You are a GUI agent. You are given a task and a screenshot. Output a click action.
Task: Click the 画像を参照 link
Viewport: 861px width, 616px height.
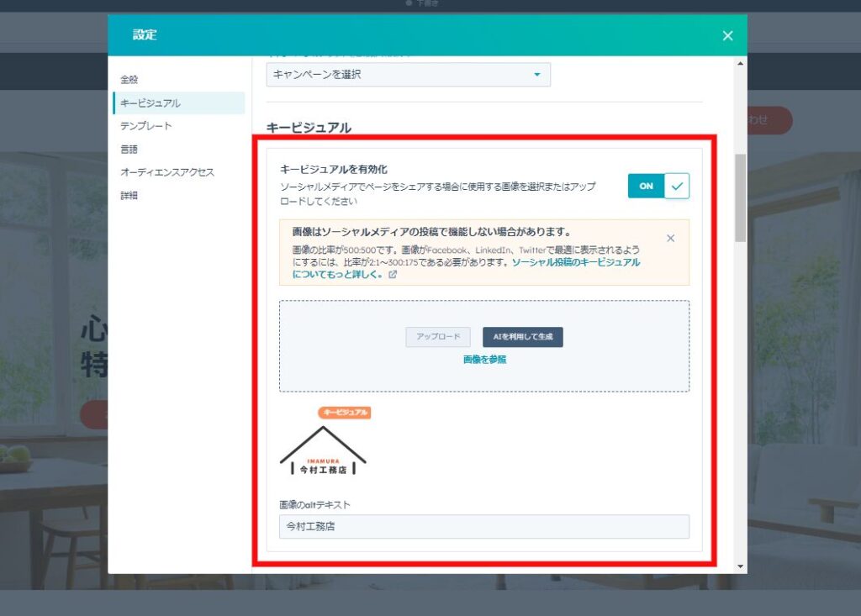(x=484, y=360)
